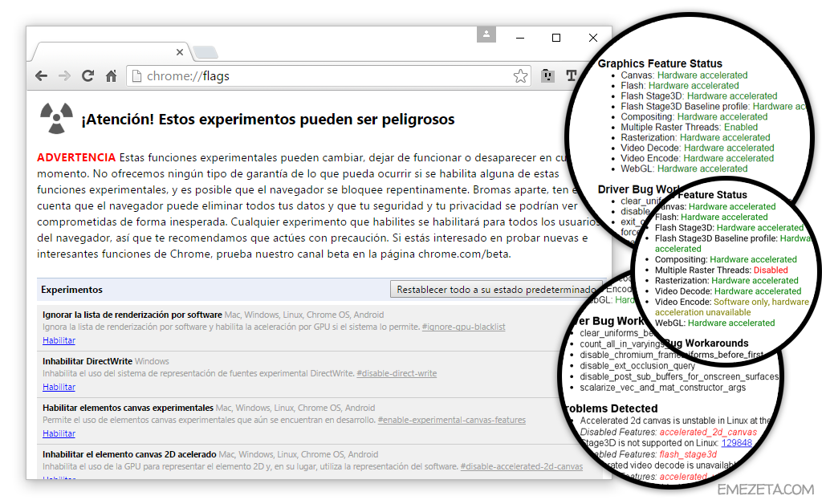This screenshot has height=504, width=822.
Task: Open a new tab button
Action: click(x=205, y=52)
